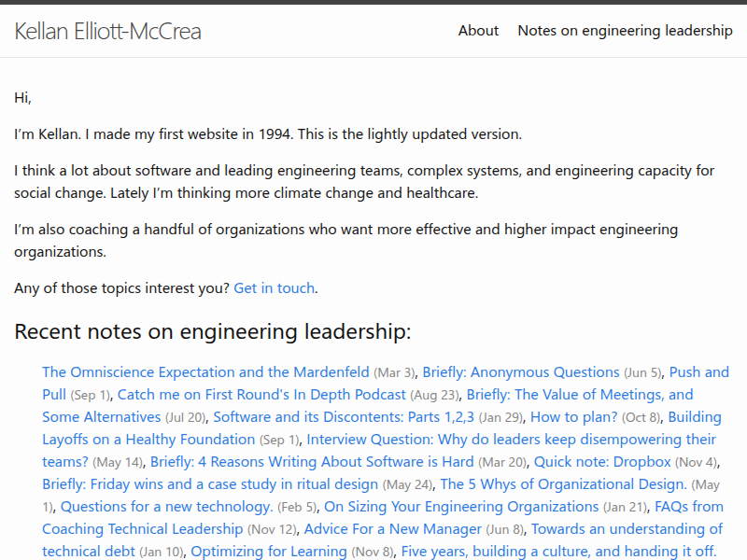Open Briefly: 4 Reasons Writing About Software is Hard

point(312,461)
